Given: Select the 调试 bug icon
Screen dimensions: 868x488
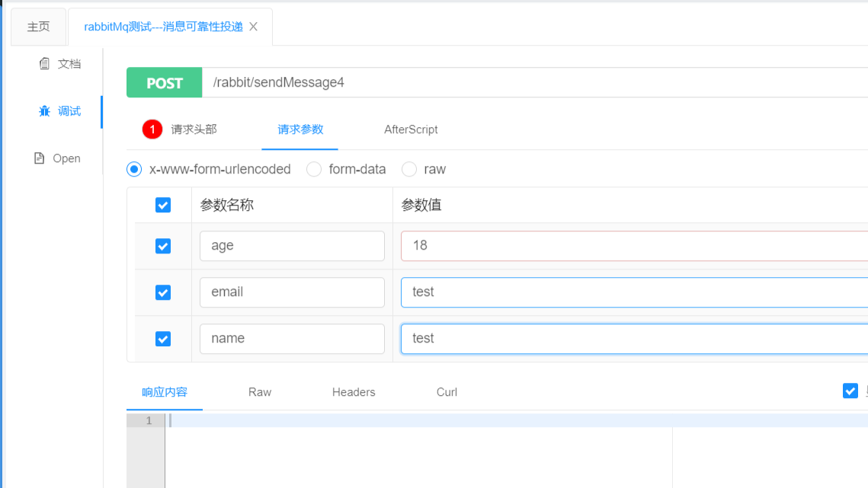Looking at the screenshot, I should (44, 111).
